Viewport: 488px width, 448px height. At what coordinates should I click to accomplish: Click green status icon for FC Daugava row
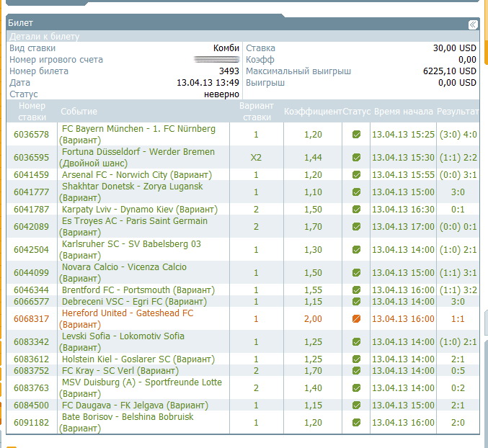[x=356, y=405]
